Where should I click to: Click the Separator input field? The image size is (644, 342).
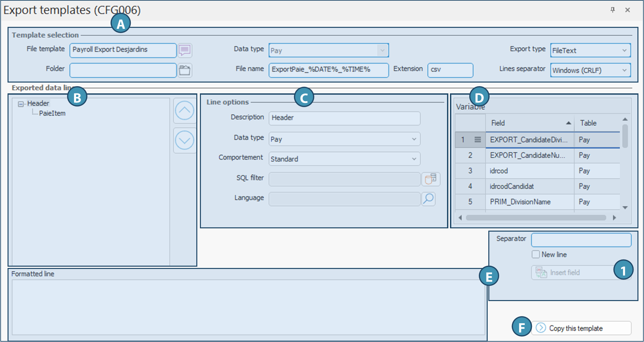pyautogui.click(x=581, y=240)
